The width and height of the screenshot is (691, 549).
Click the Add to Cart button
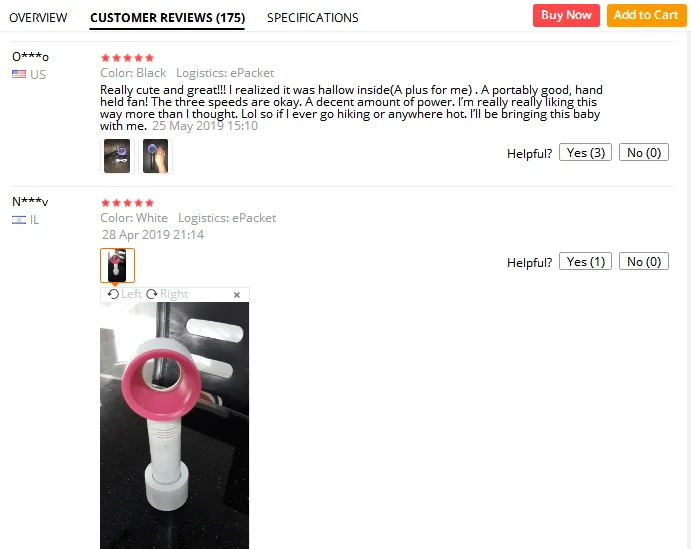pos(646,15)
